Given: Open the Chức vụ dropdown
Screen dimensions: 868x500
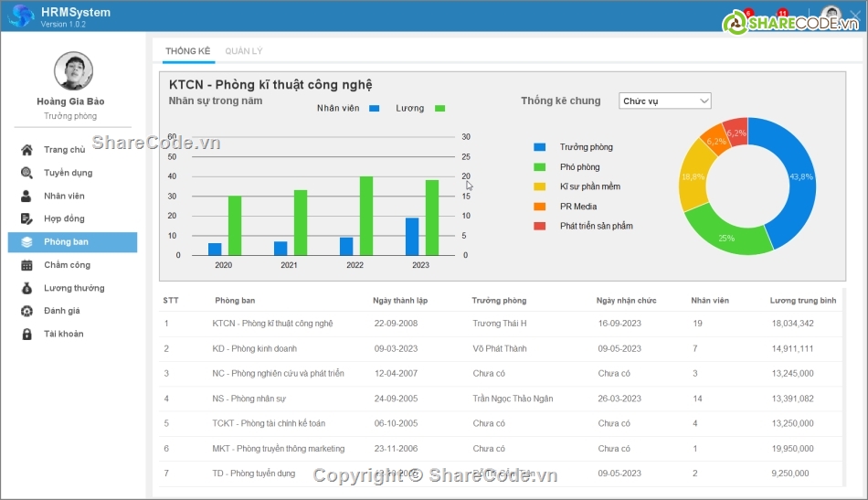Looking at the screenshot, I should tap(664, 101).
